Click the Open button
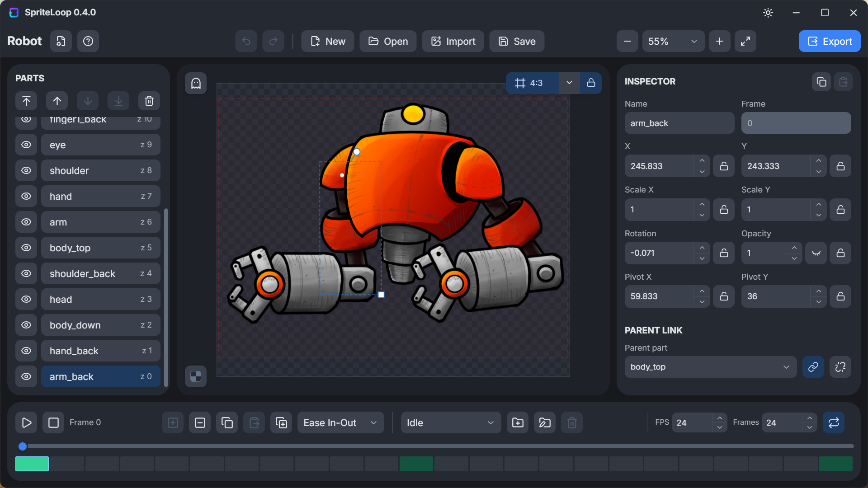The width and height of the screenshot is (868, 488). [x=388, y=41]
